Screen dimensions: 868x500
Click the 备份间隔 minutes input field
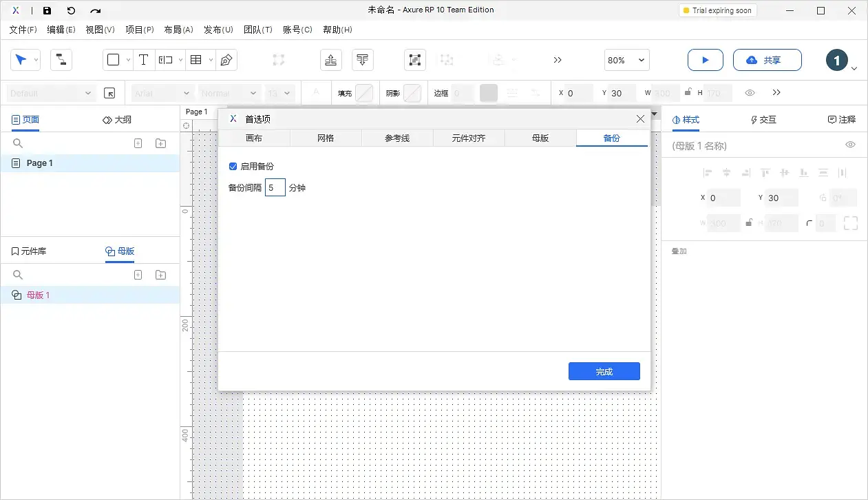275,187
